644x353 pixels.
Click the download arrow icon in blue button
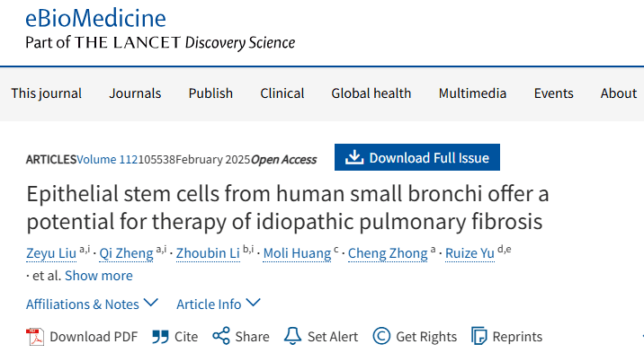coord(354,157)
